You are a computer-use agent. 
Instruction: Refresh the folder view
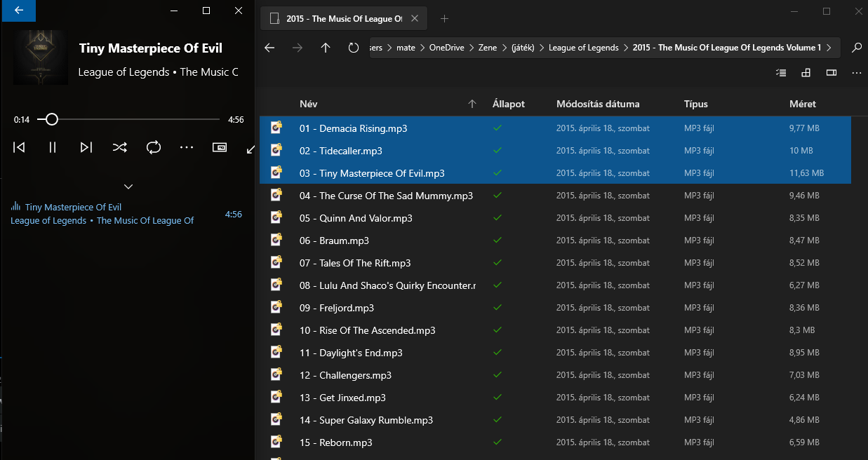click(x=353, y=47)
